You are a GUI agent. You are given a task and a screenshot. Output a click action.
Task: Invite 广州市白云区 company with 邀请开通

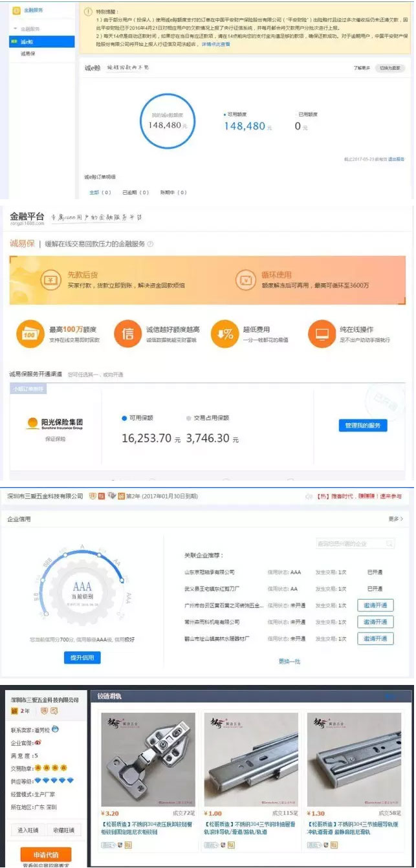coord(375,605)
